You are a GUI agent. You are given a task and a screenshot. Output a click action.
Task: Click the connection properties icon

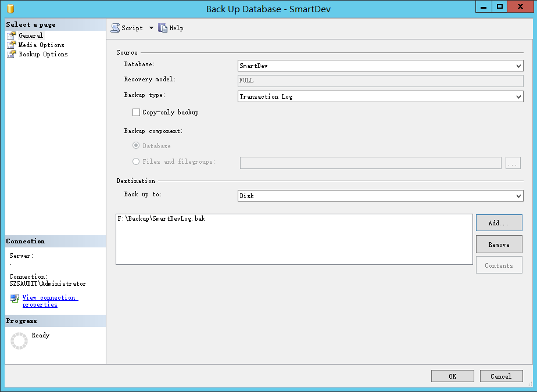[x=15, y=298]
